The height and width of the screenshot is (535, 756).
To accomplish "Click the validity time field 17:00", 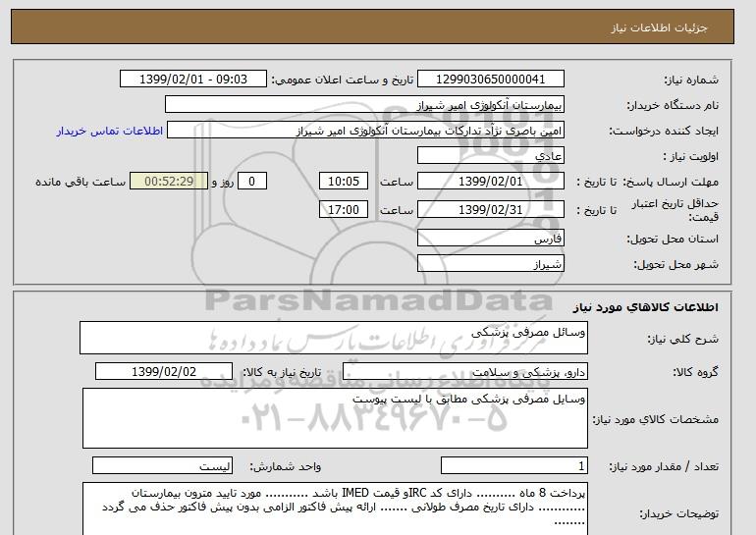I will click(344, 210).
